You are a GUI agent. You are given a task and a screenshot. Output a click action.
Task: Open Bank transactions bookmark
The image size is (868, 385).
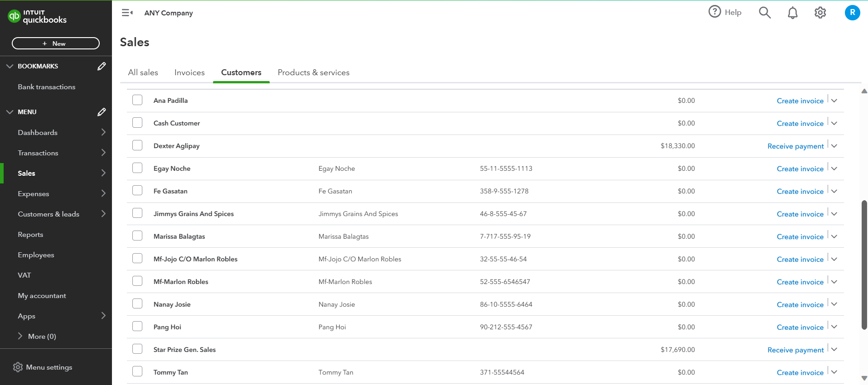coord(47,87)
